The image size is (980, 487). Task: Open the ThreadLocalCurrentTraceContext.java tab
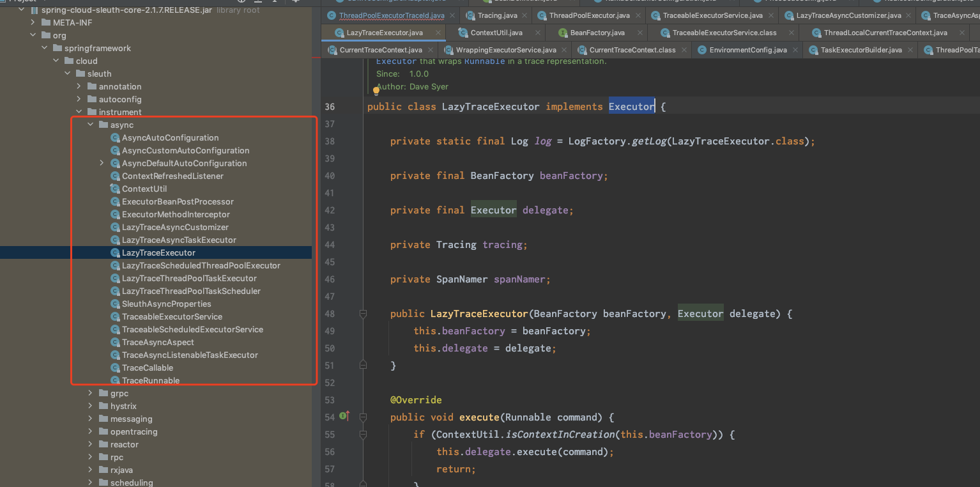(885, 33)
